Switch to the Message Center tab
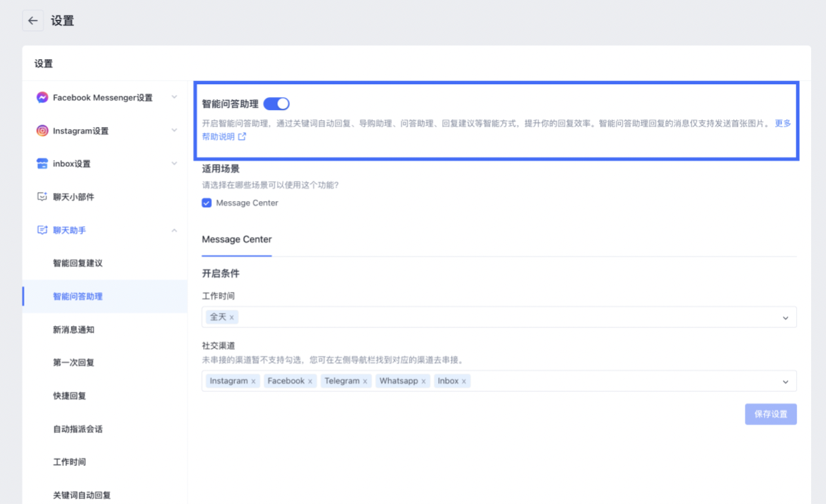This screenshot has width=826, height=504. 237,239
